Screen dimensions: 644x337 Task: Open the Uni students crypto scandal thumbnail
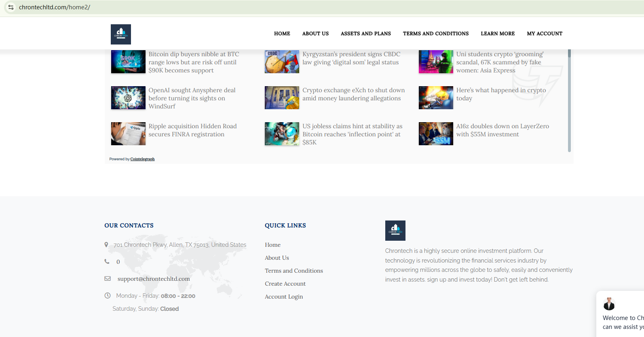(x=436, y=61)
